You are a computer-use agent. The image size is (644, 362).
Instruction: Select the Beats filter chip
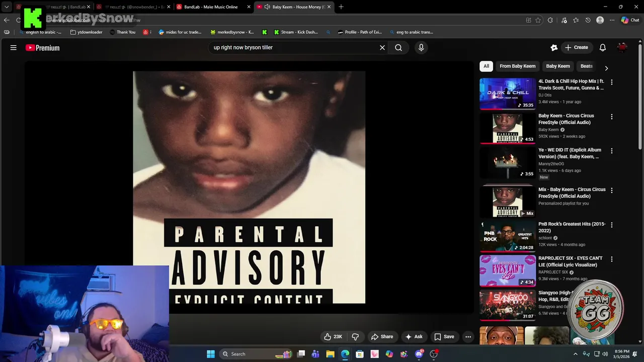point(587,66)
